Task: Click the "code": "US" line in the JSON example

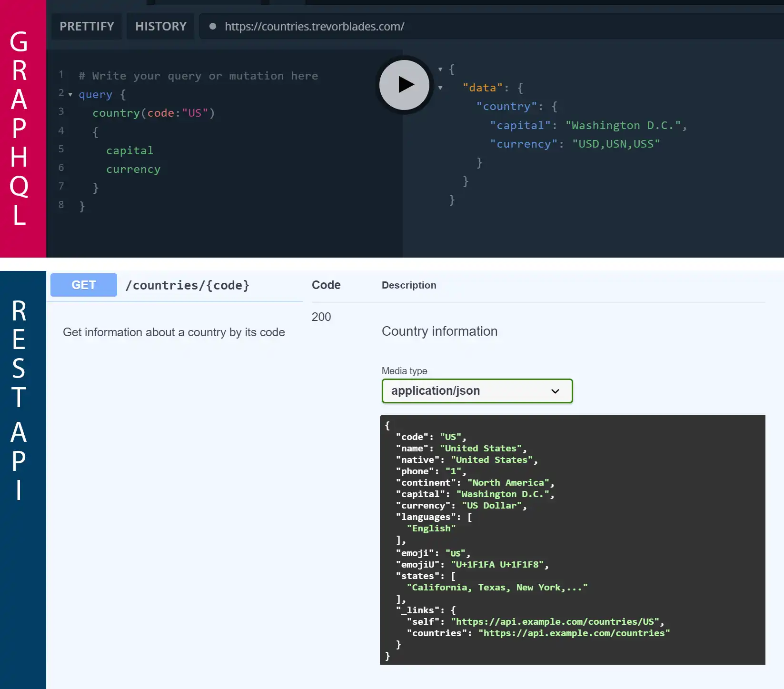Action: click(431, 437)
